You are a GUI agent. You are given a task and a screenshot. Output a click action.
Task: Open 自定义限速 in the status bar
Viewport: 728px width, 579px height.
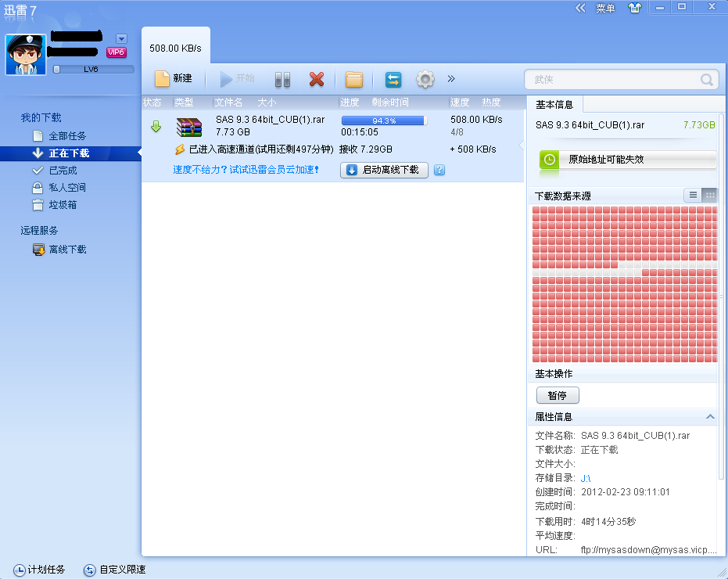(115, 570)
